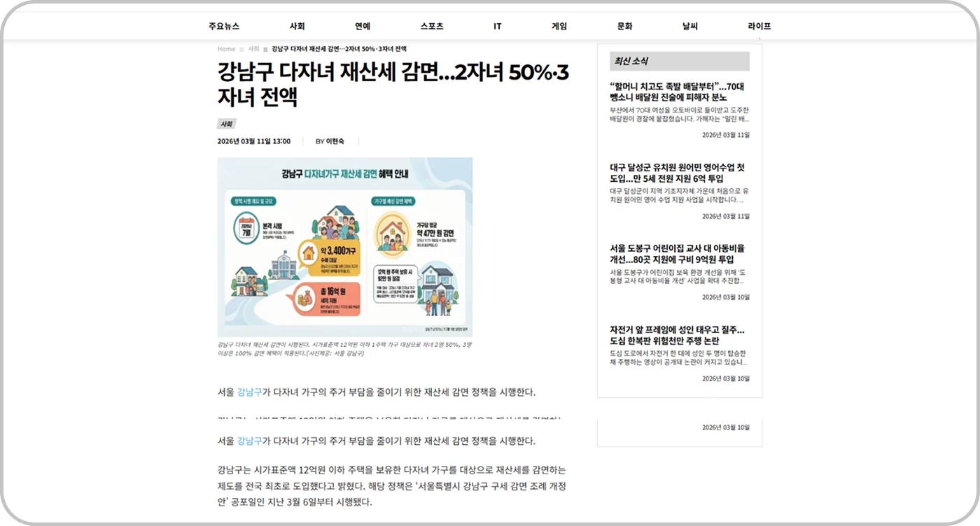This screenshot has height=526, width=980.
Task: Click the date 2026년 03월 11일 13:00
Action: click(x=254, y=141)
